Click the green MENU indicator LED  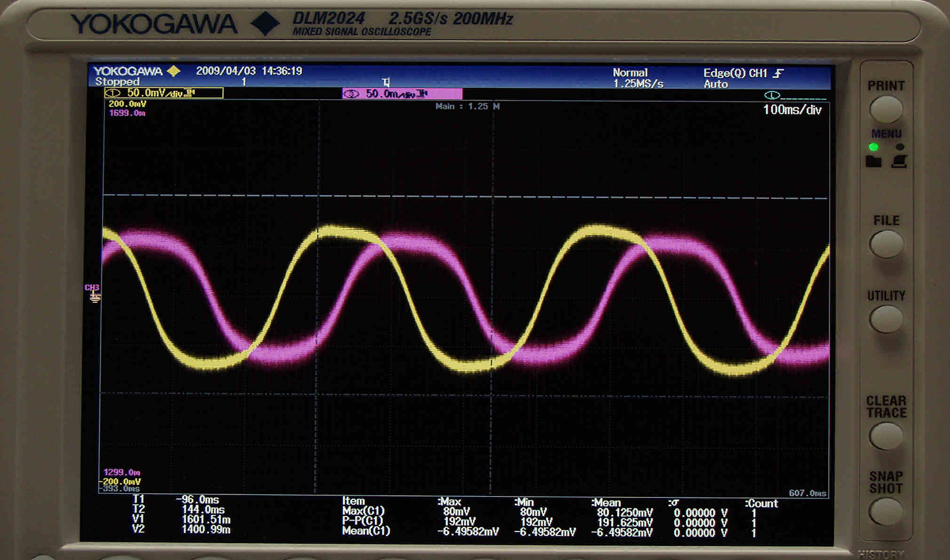pyautogui.click(x=873, y=147)
